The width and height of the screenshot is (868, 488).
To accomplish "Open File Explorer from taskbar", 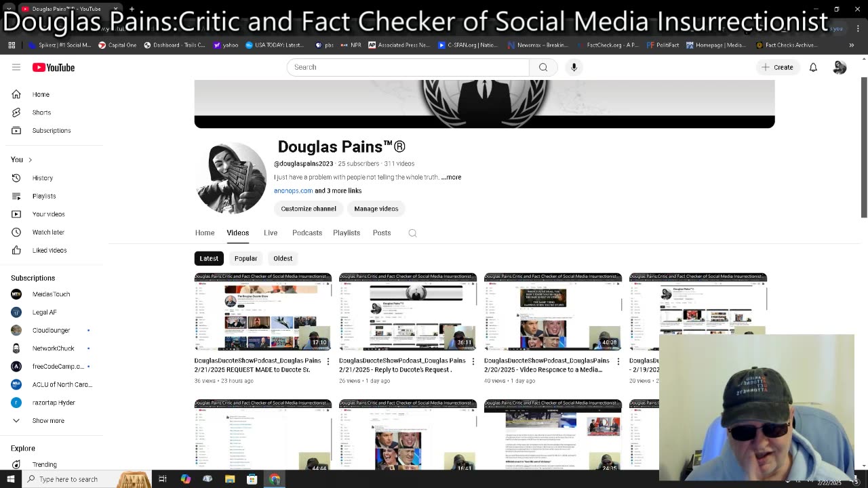I will [230, 479].
